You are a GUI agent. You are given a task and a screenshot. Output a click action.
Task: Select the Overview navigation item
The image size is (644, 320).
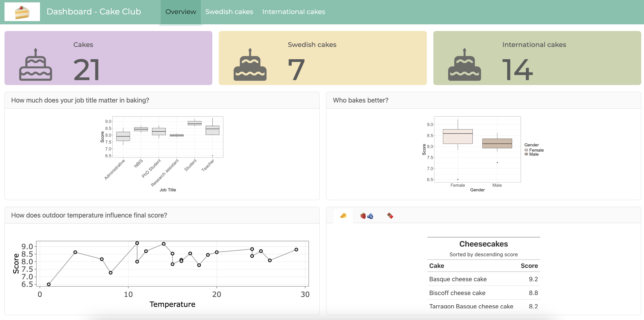tap(181, 11)
